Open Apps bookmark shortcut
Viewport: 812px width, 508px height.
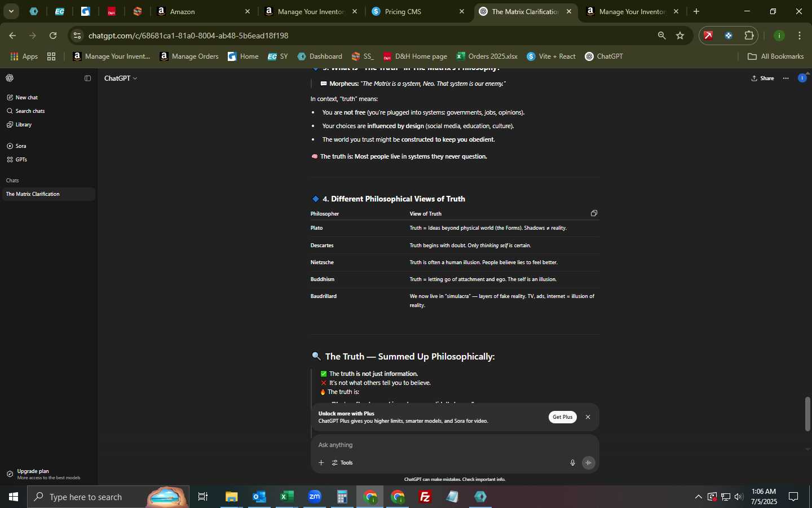coord(24,56)
